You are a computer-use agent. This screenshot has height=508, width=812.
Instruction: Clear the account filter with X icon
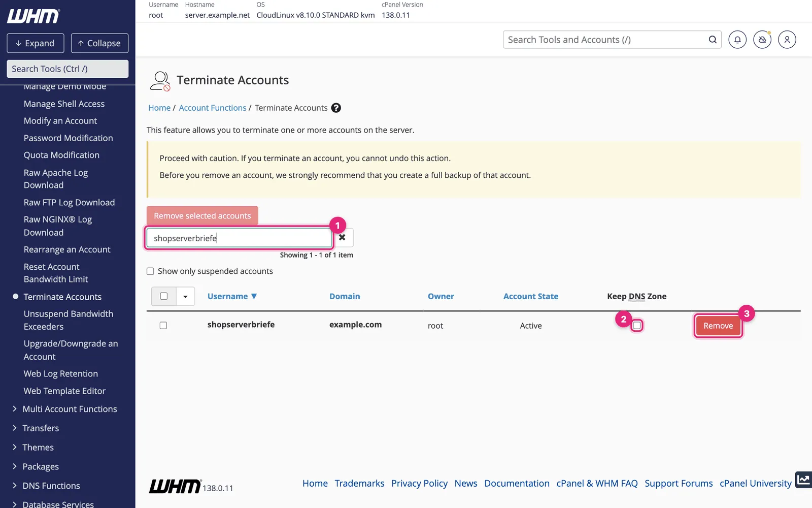coord(343,237)
